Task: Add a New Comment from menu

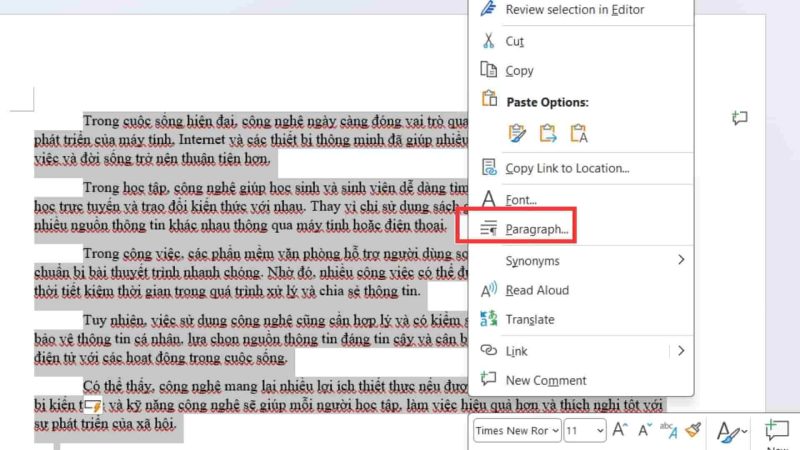Action: pos(545,381)
